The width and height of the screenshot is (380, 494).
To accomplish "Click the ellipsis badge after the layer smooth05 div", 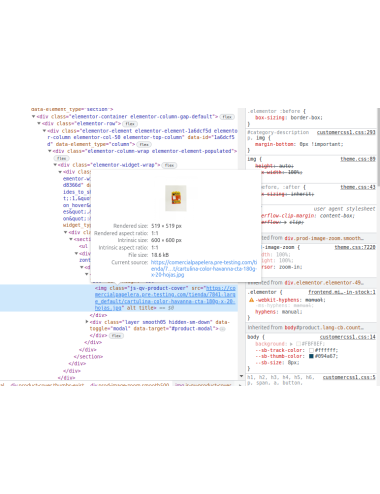I will coord(222,329).
